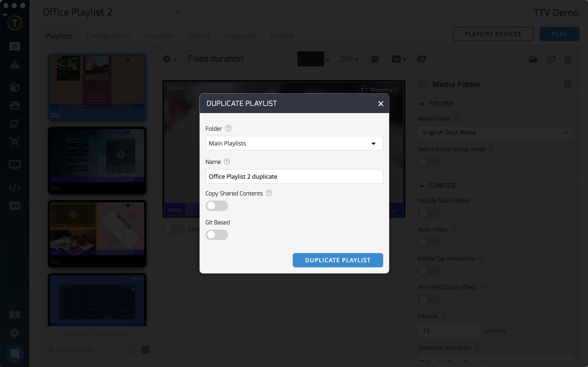Enable the Copy Shared Contents toggle
The width and height of the screenshot is (588, 367).
click(216, 206)
